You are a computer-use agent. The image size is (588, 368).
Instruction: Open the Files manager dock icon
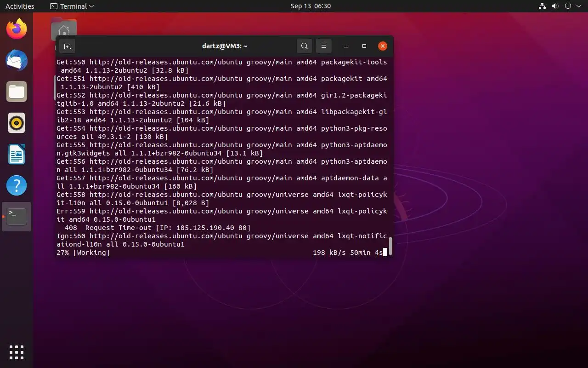point(17,92)
